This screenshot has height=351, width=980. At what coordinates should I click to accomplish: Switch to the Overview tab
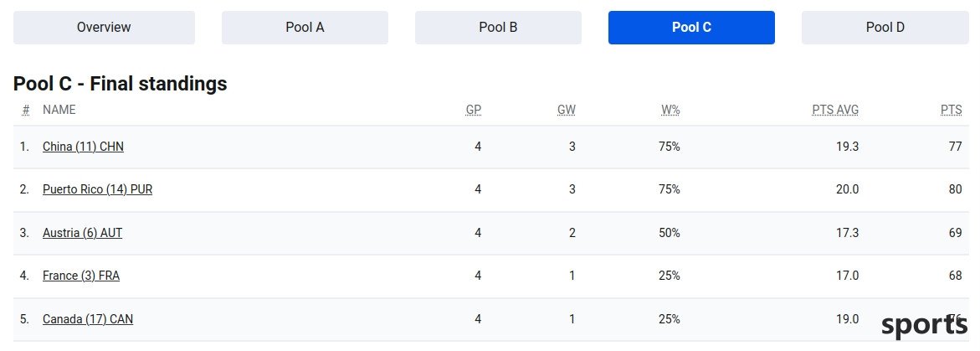click(x=104, y=28)
